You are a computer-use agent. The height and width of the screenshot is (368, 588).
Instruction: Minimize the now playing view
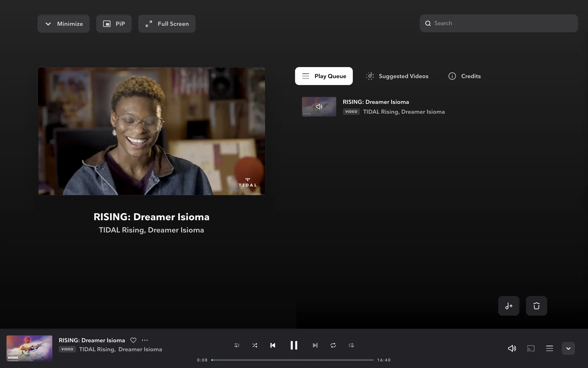click(64, 24)
